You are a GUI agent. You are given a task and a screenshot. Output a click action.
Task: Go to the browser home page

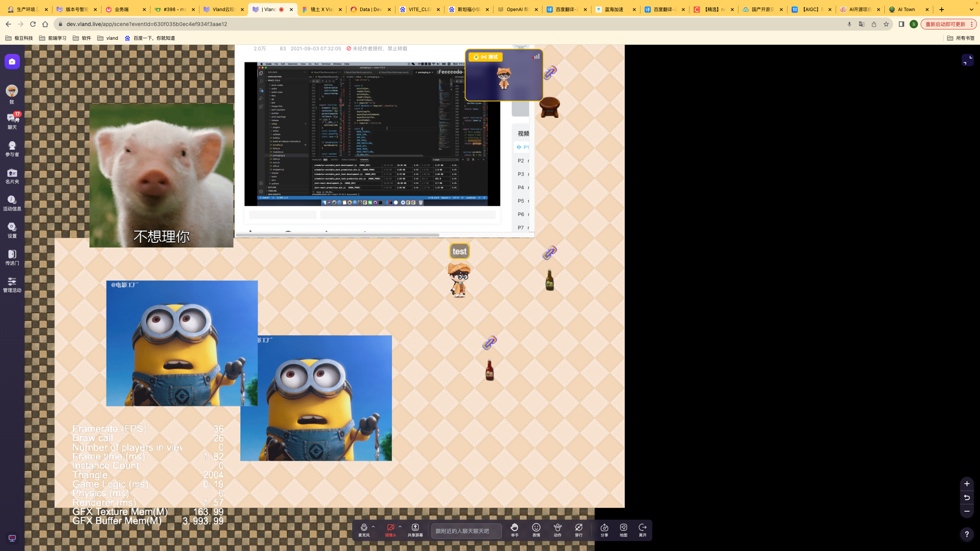[x=45, y=24]
